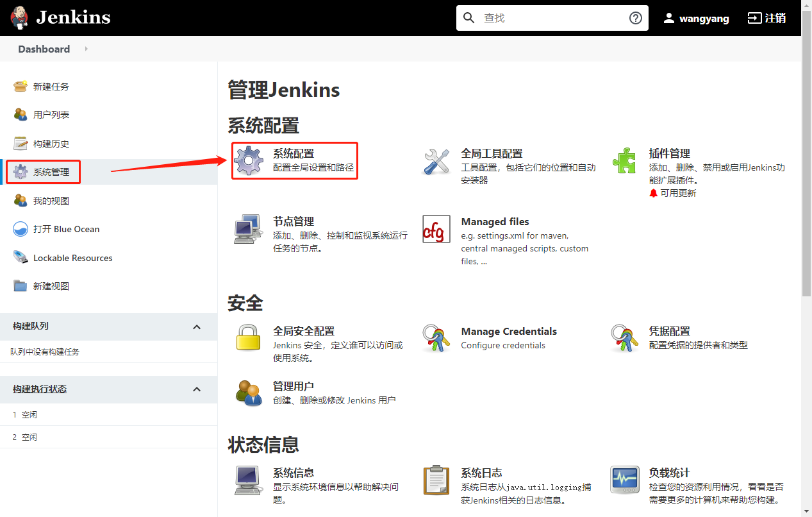Click the Managed files cfg icon

[436, 229]
